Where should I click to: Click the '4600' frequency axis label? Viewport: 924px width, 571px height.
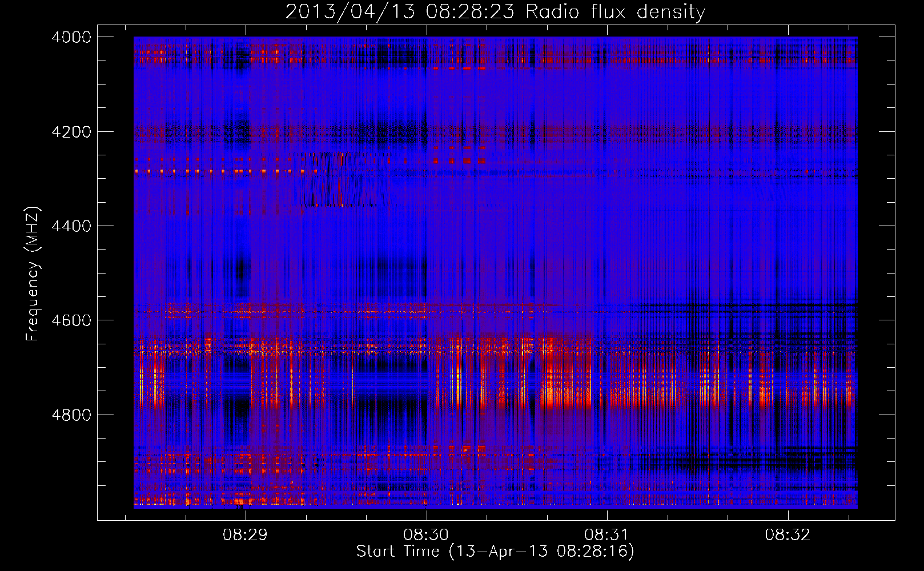[71, 320]
